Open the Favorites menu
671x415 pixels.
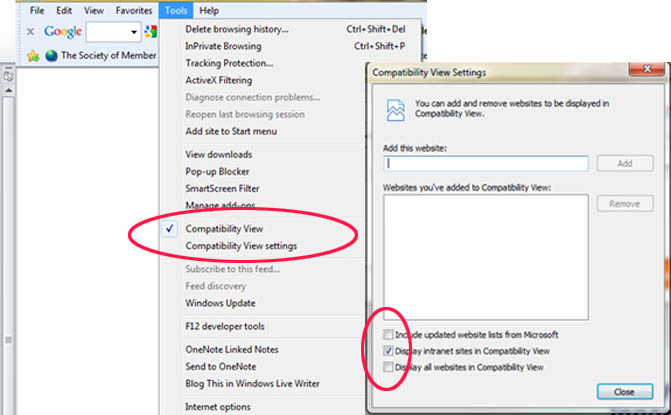click(x=134, y=10)
